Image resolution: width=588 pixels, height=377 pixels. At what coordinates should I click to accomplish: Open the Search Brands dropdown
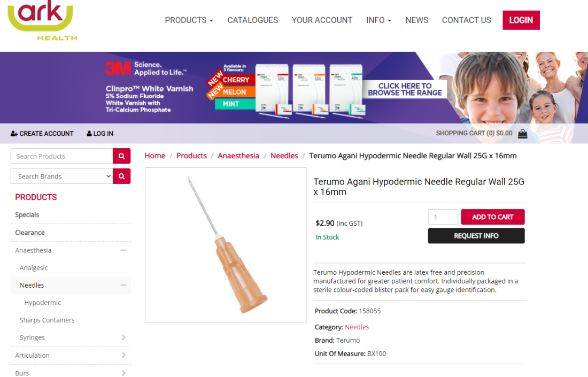62,176
